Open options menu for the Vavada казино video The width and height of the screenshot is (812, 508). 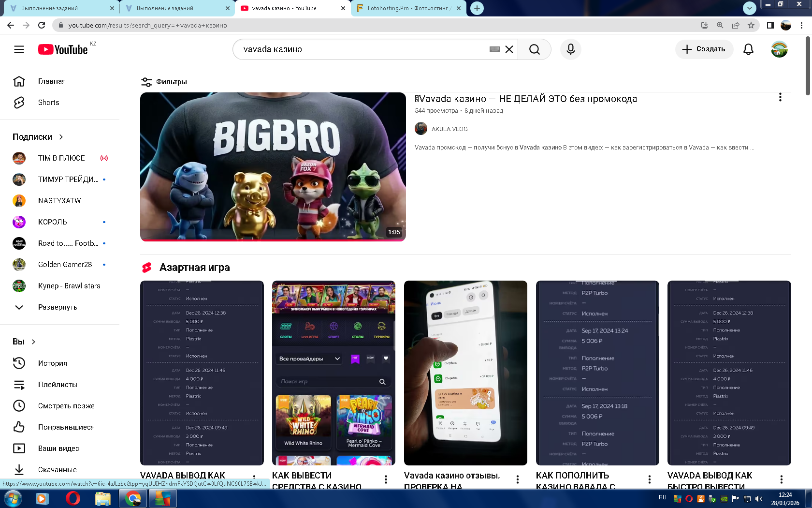tap(780, 97)
